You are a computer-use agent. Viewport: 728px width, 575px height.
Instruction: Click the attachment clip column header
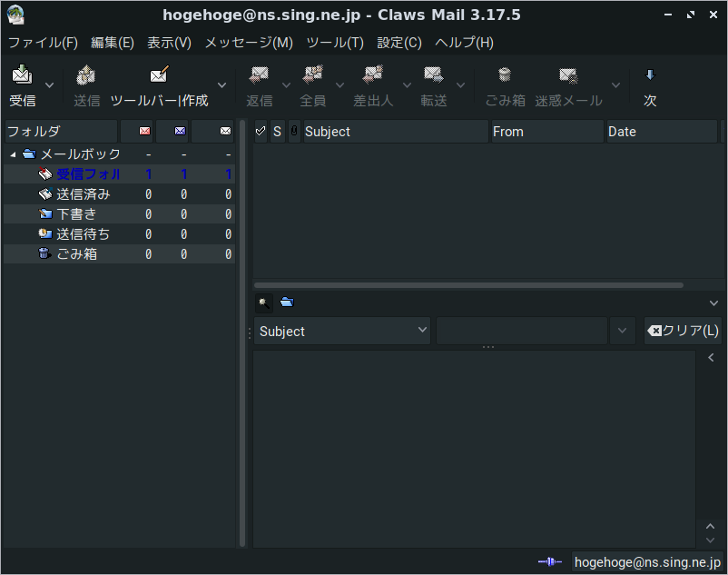click(294, 132)
